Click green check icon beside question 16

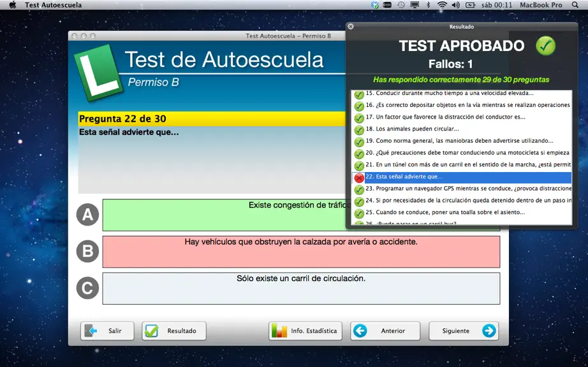tap(359, 106)
